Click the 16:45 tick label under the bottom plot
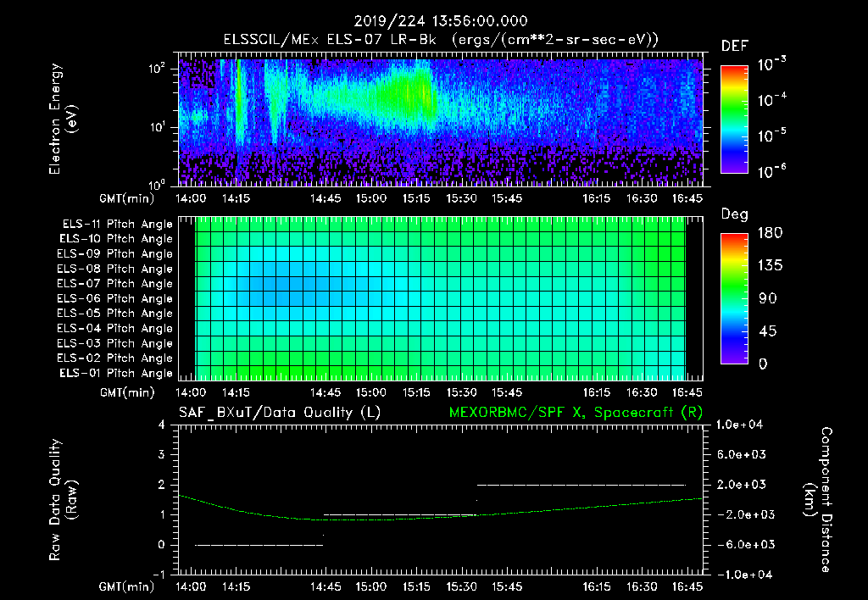 click(687, 586)
